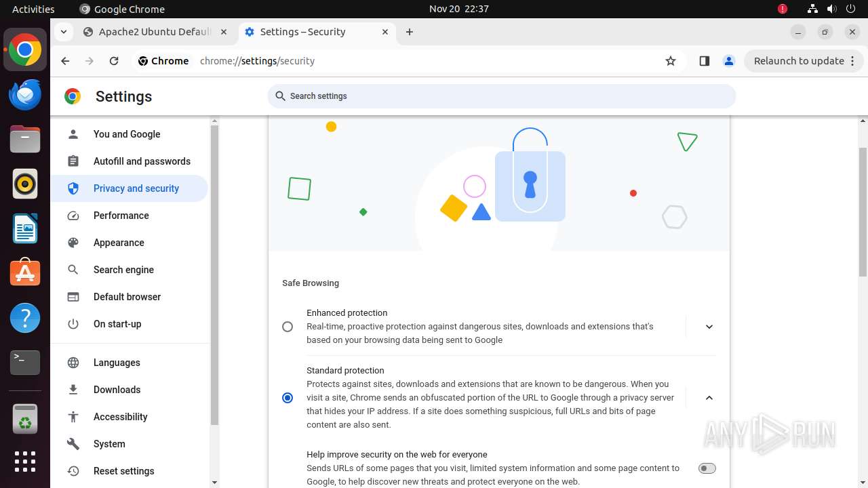Click the System wrench icon
The width and height of the screenshot is (868, 488).
coord(73,444)
